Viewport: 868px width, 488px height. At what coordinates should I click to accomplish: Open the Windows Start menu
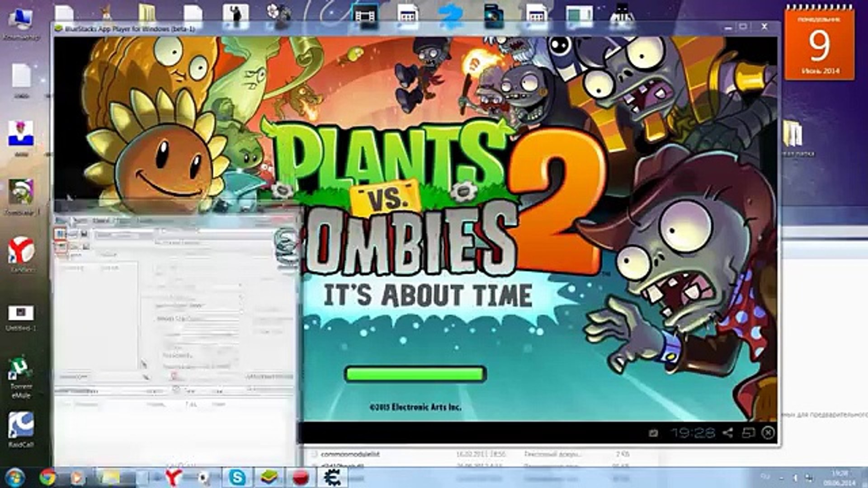(15, 477)
